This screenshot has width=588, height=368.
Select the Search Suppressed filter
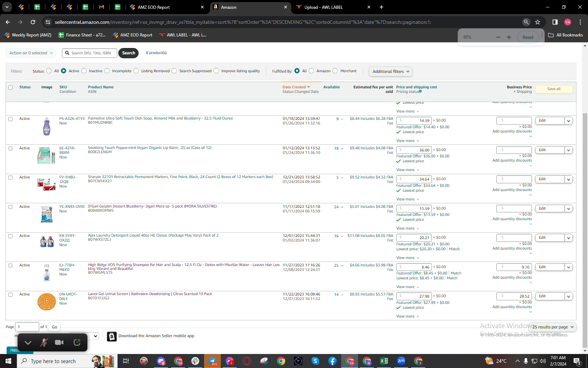(x=174, y=71)
